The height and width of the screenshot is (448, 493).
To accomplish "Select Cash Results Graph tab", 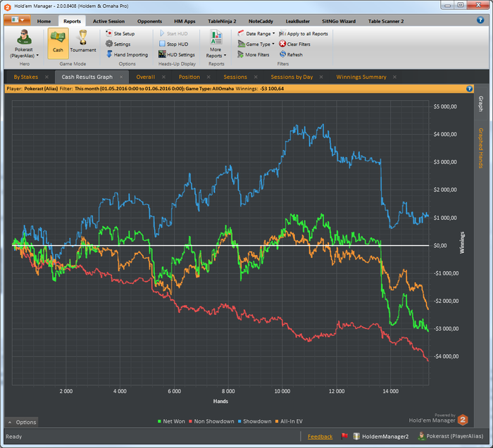I will coord(87,77).
